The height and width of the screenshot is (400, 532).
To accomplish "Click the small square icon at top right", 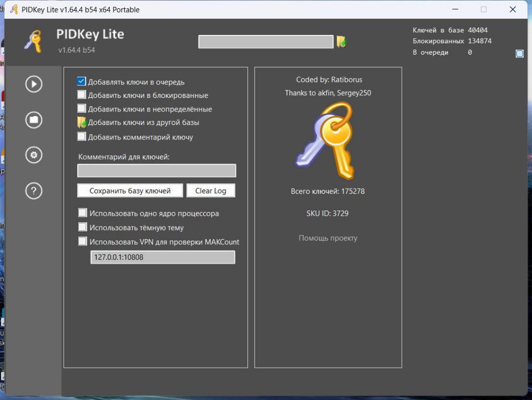I will click(519, 53).
